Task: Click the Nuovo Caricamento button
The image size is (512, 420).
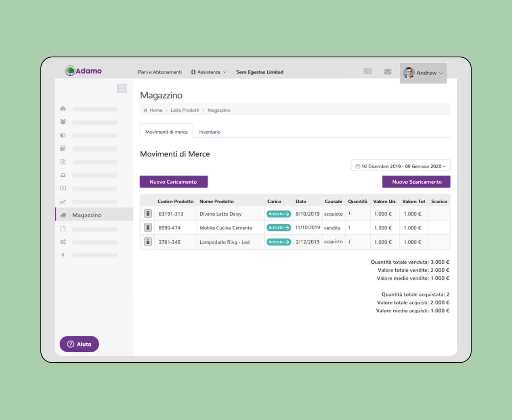Action: click(173, 182)
